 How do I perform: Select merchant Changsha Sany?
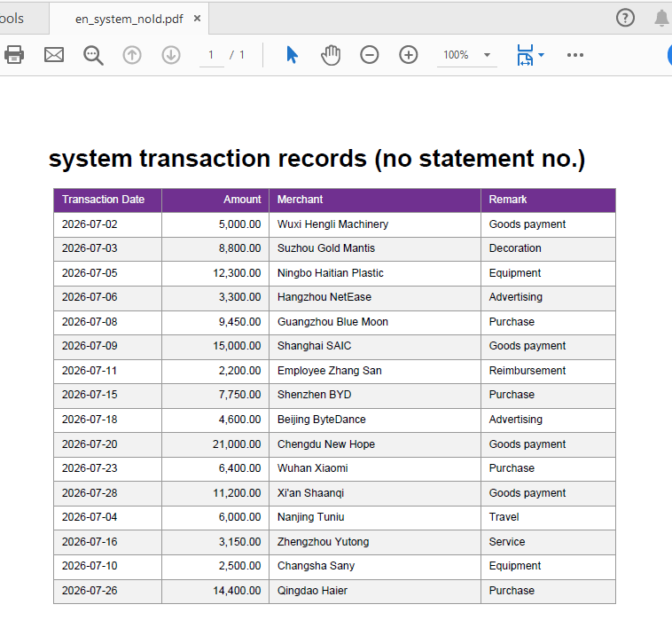point(316,567)
